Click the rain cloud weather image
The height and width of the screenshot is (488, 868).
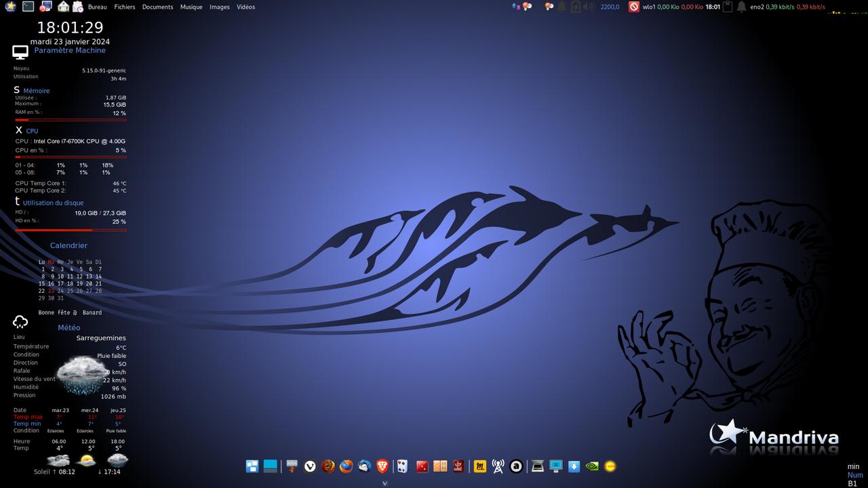pyautogui.click(x=82, y=375)
